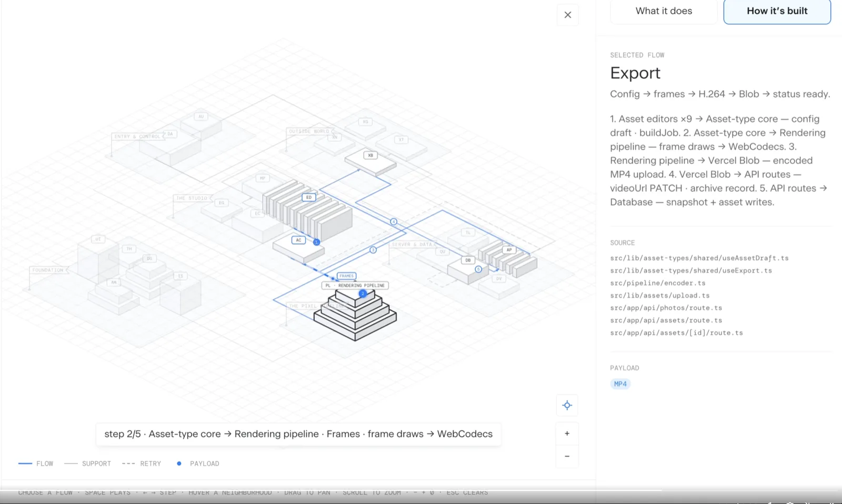Select the DA node label
This screenshot has height=504, width=842.
click(170, 134)
